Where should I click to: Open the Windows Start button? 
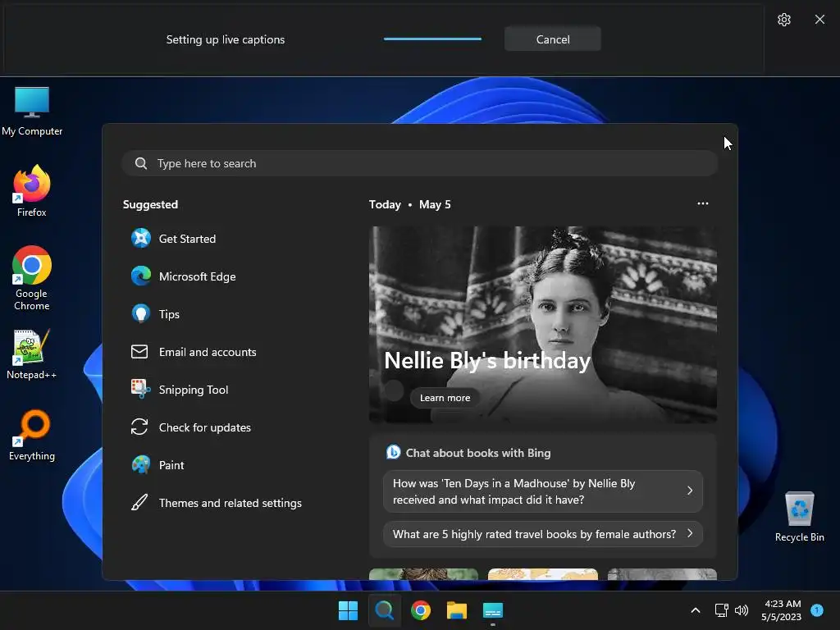point(348,610)
